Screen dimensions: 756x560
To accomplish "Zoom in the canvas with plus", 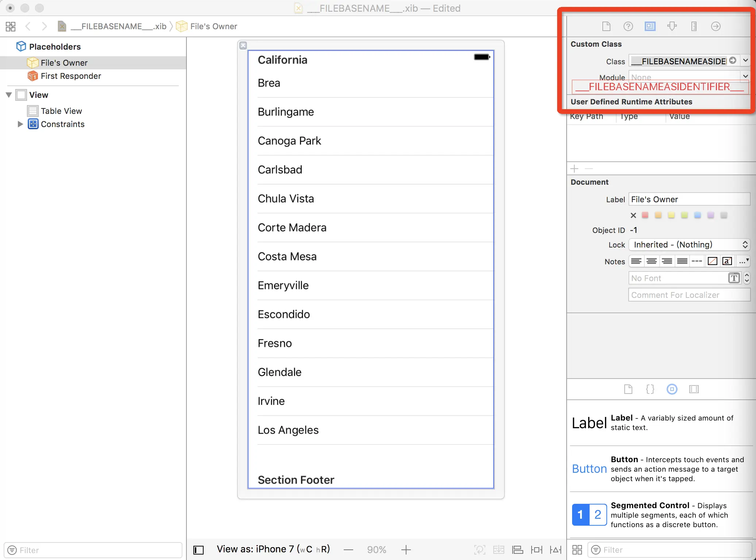I will [406, 550].
